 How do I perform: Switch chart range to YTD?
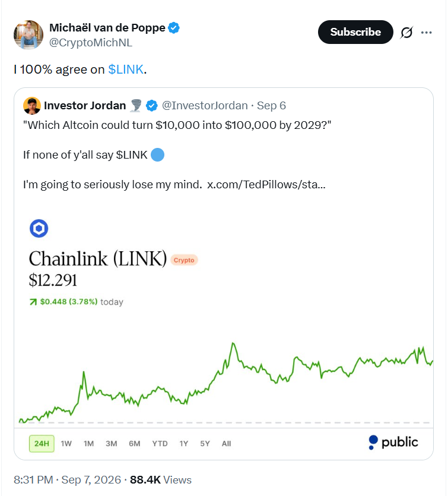[x=160, y=444]
